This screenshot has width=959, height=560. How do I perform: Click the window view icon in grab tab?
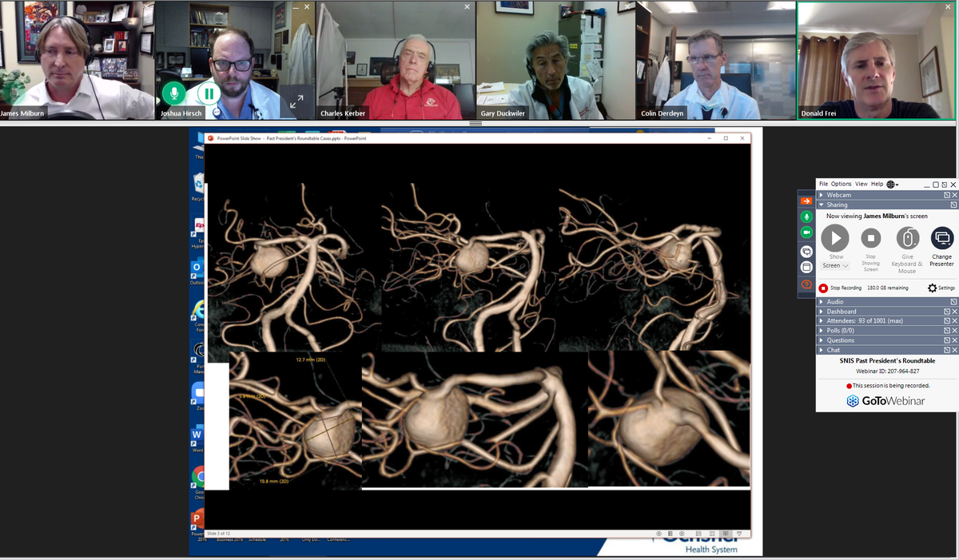coord(806,267)
